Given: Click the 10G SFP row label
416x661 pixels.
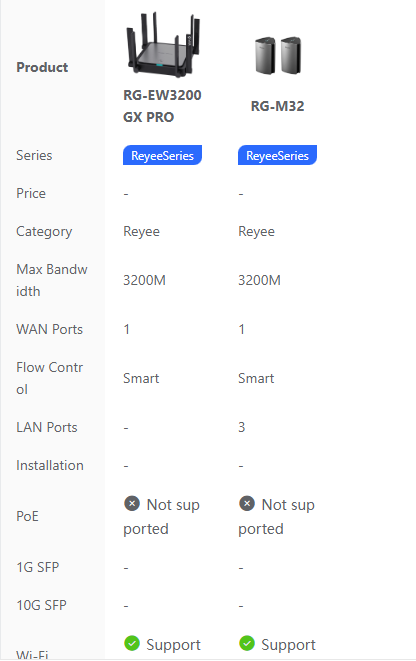Looking at the screenshot, I should 41,605.
